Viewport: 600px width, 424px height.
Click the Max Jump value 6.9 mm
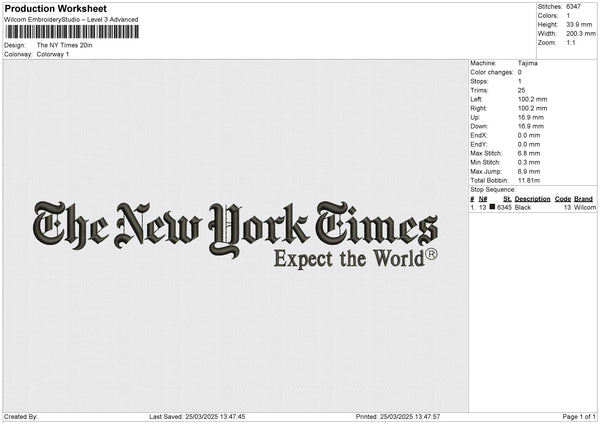[529, 171]
